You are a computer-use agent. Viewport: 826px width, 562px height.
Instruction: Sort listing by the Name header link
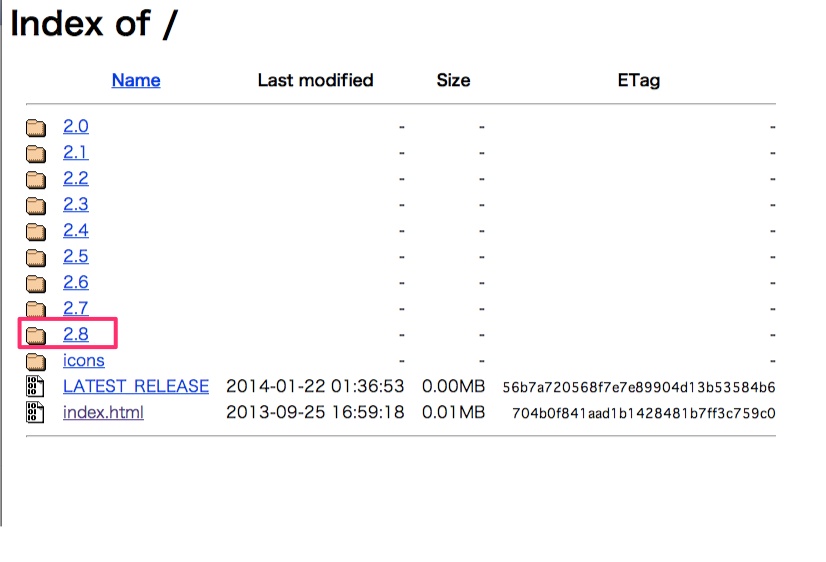point(136,80)
